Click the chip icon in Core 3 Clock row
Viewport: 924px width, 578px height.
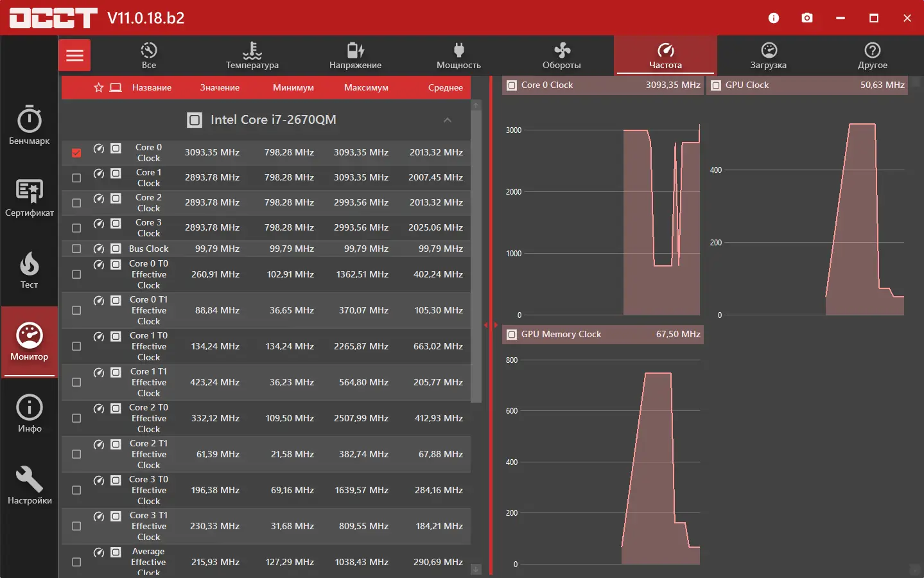click(x=116, y=223)
